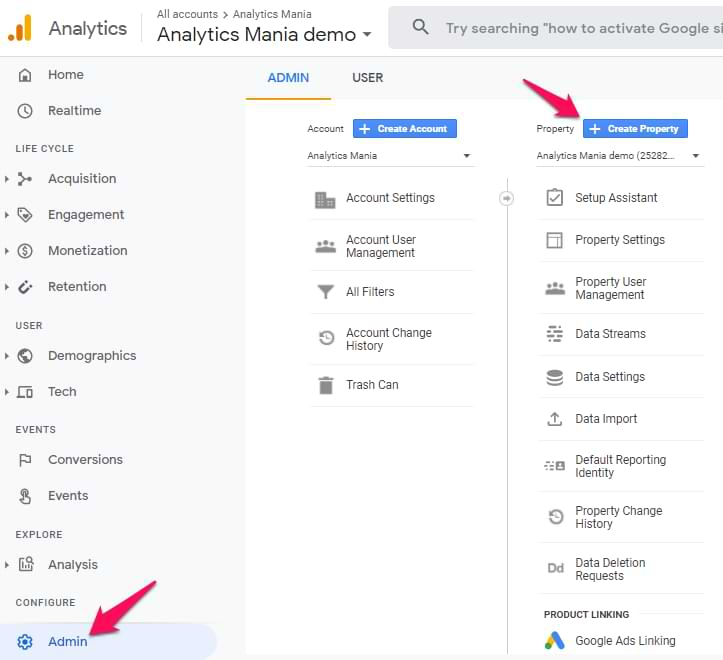Click the Setup Assistant checklist icon
The width and height of the screenshot is (723, 660).
point(555,198)
